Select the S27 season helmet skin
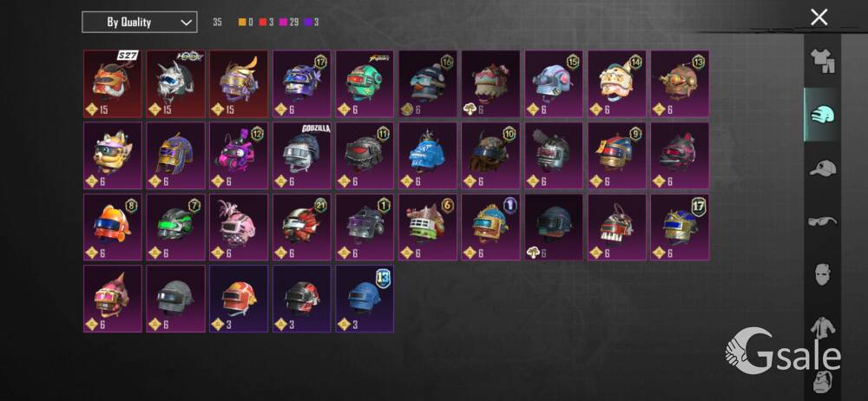This screenshot has width=868, height=401. (x=113, y=83)
